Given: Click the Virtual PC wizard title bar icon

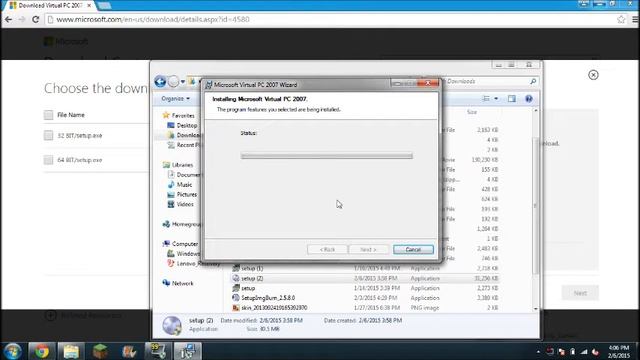Looking at the screenshot, I should 209,85.
